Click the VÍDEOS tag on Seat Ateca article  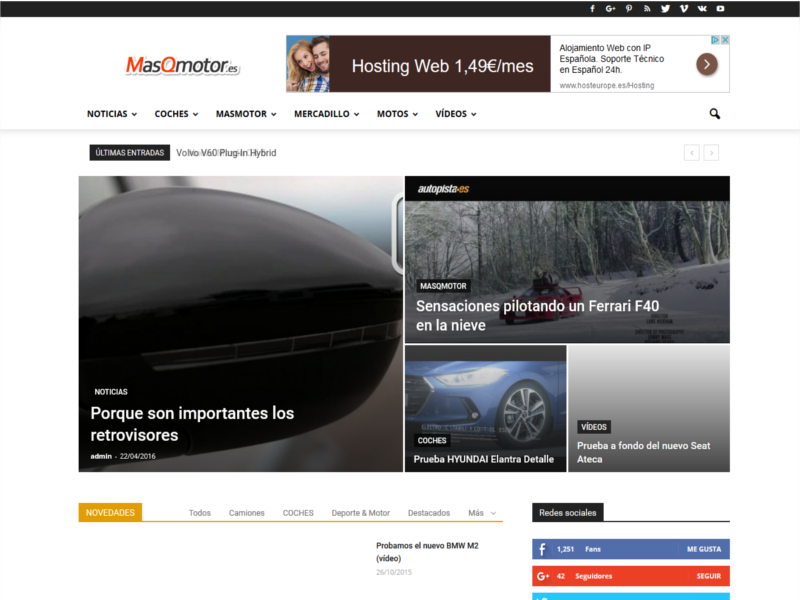[x=594, y=427]
